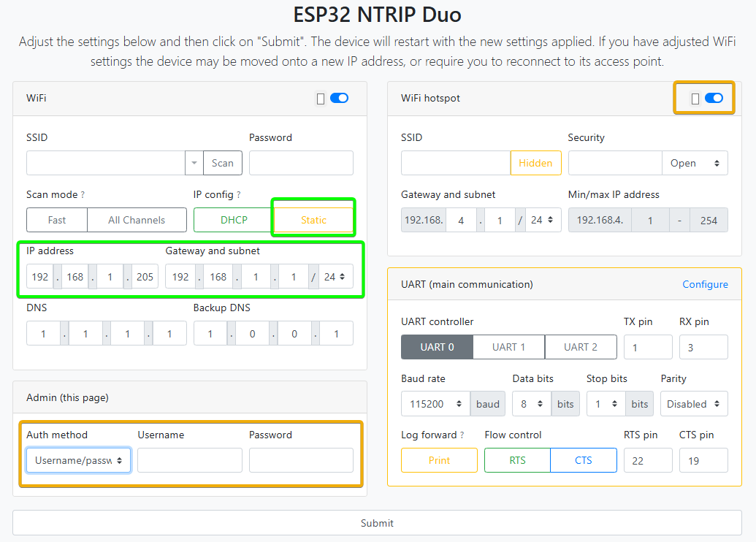
Task: Toggle the Hidden SSID button
Action: pyautogui.click(x=535, y=163)
